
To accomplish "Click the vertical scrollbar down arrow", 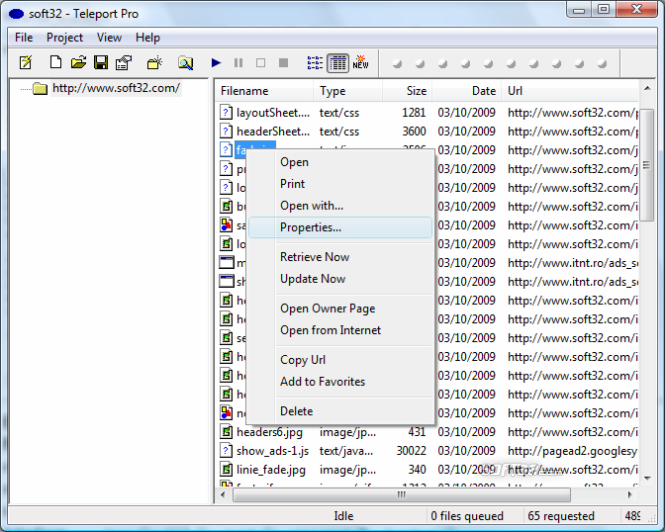I will click(x=647, y=478).
